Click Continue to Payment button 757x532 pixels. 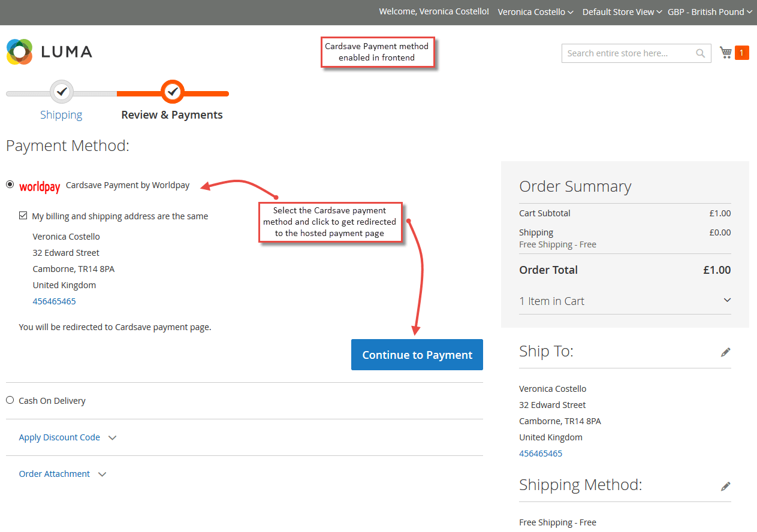[417, 355]
